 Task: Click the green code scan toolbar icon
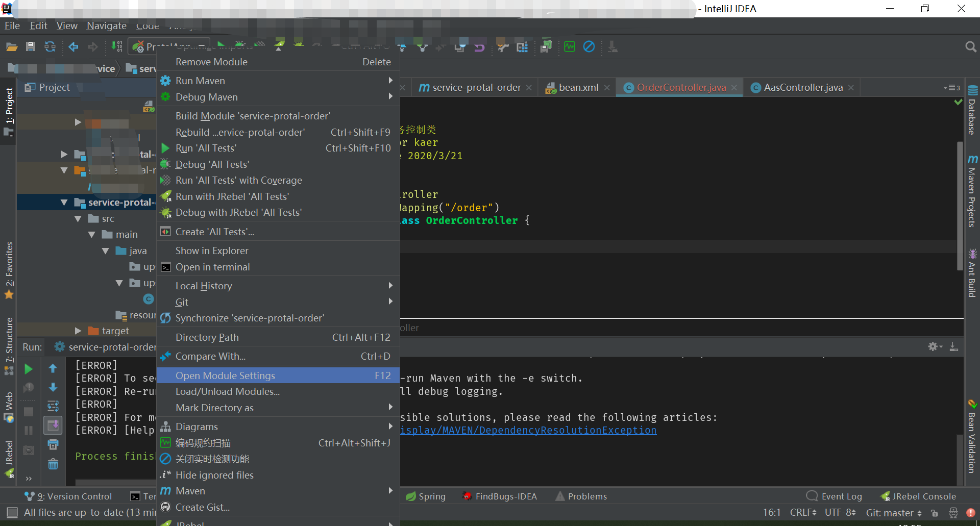(x=570, y=47)
